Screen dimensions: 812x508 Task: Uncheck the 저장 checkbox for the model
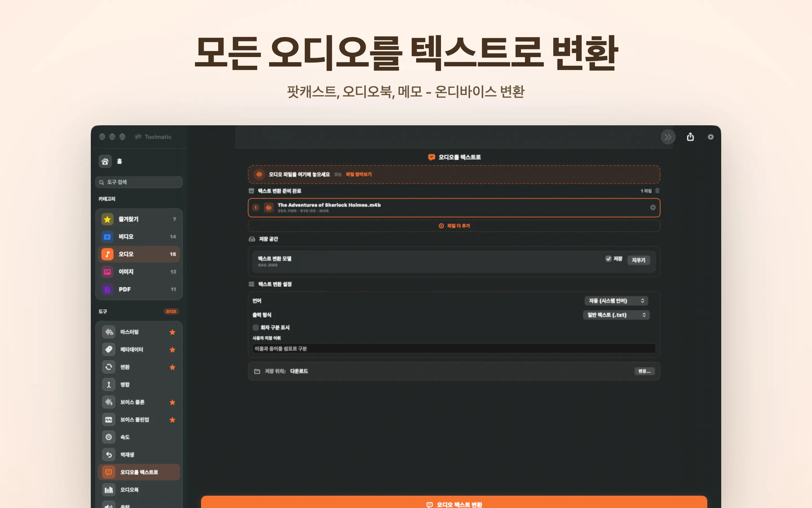pyautogui.click(x=608, y=258)
